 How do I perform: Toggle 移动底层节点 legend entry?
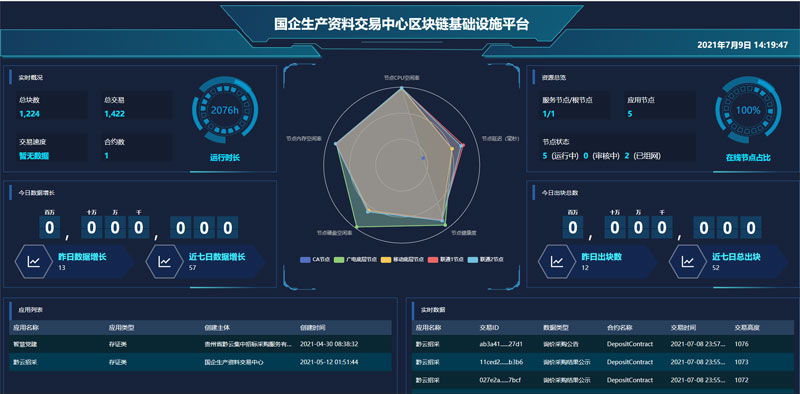tap(402, 260)
